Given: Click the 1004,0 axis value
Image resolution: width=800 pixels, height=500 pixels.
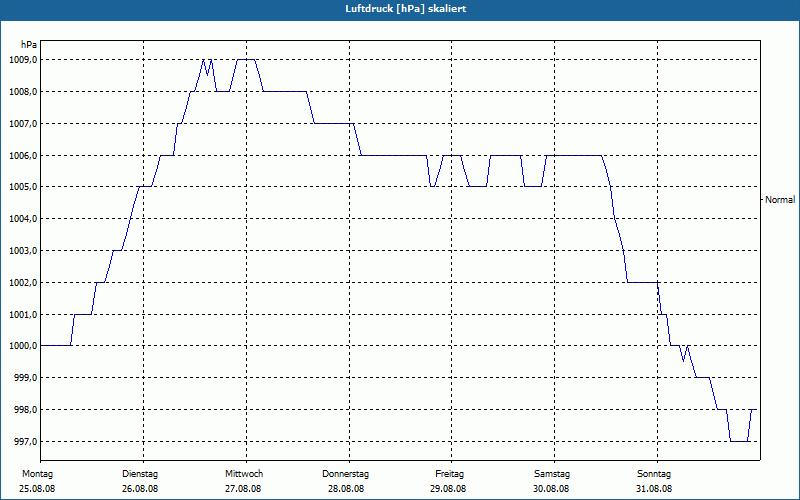Looking at the screenshot, I should 23,219.
